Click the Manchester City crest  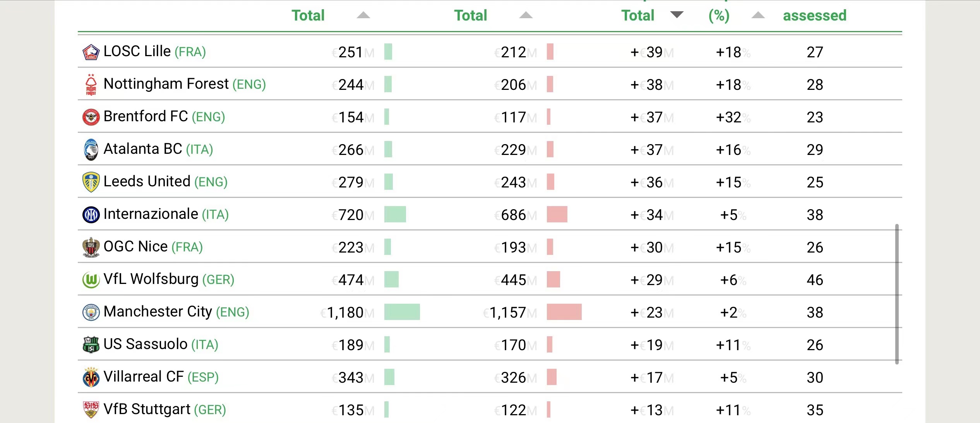pos(91,312)
